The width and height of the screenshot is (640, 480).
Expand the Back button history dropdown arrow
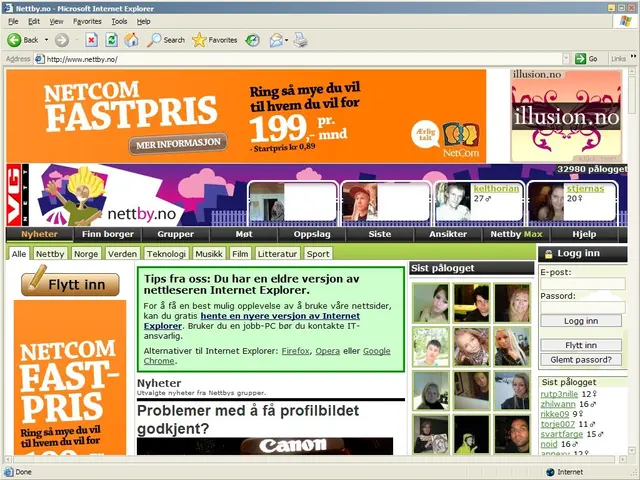tap(45, 40)
